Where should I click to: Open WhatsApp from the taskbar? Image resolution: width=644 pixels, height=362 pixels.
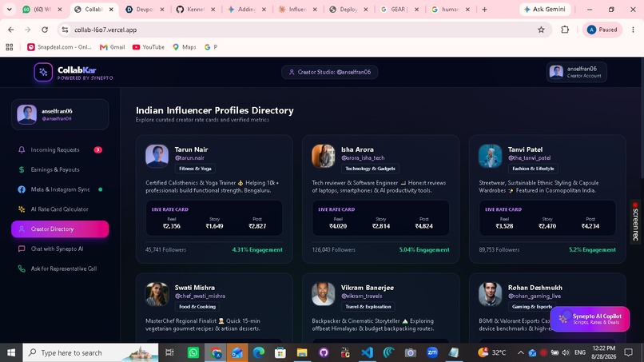click(193, 352)
